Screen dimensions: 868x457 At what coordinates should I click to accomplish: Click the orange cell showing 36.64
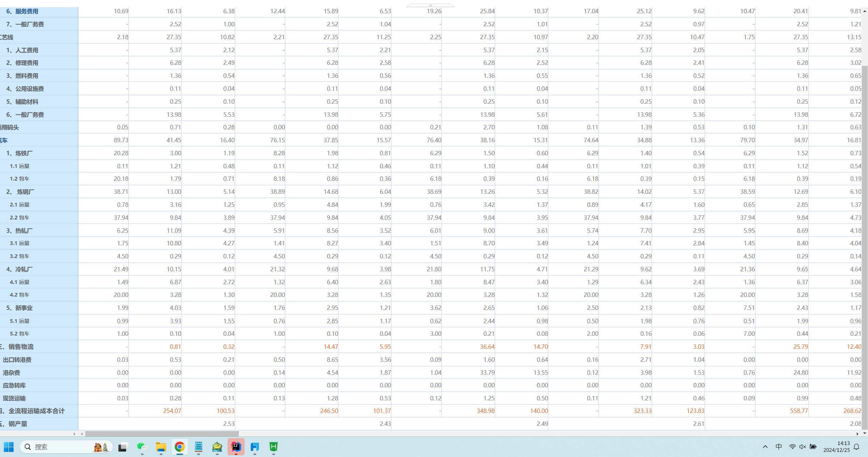click(x=468, y=347)
